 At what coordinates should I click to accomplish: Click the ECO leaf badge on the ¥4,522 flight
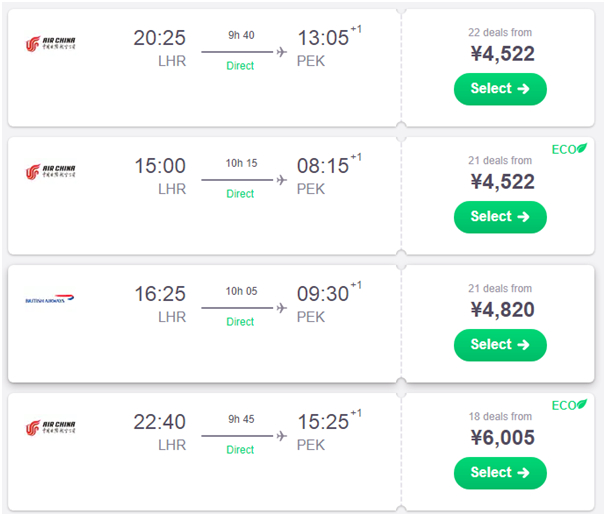pos(569,150)
